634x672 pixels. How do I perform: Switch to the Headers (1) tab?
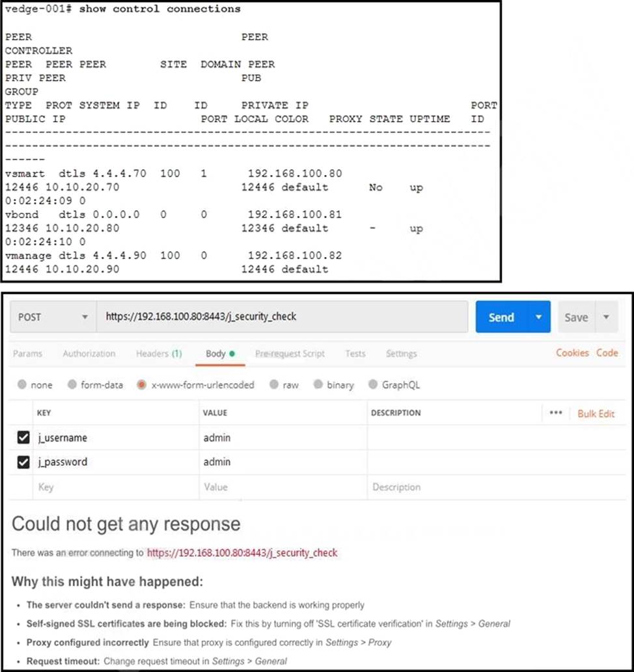pyautogui.click(x=158, y=353)
